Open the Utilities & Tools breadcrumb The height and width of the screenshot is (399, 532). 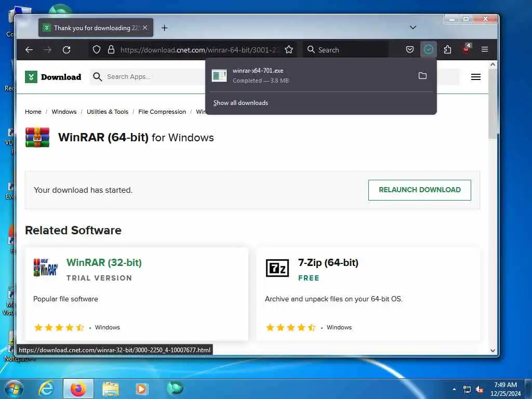[x=108, y=112]
